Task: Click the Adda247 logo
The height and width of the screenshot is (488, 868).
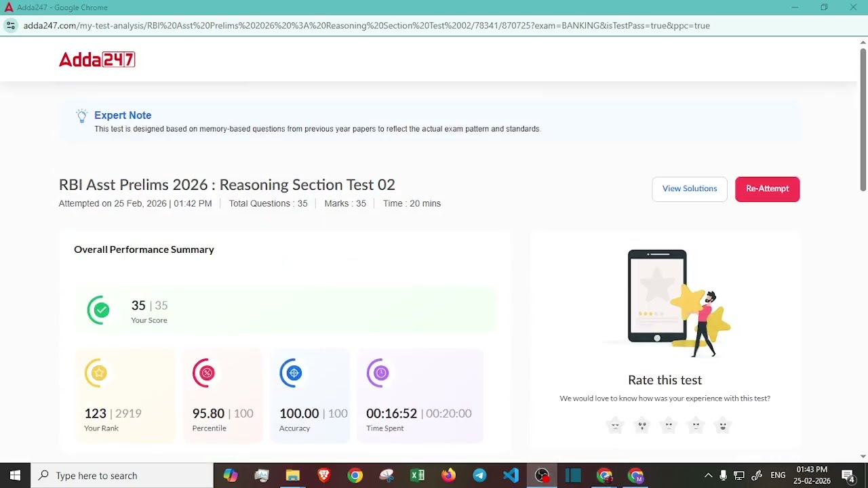Action: (97, 60)
